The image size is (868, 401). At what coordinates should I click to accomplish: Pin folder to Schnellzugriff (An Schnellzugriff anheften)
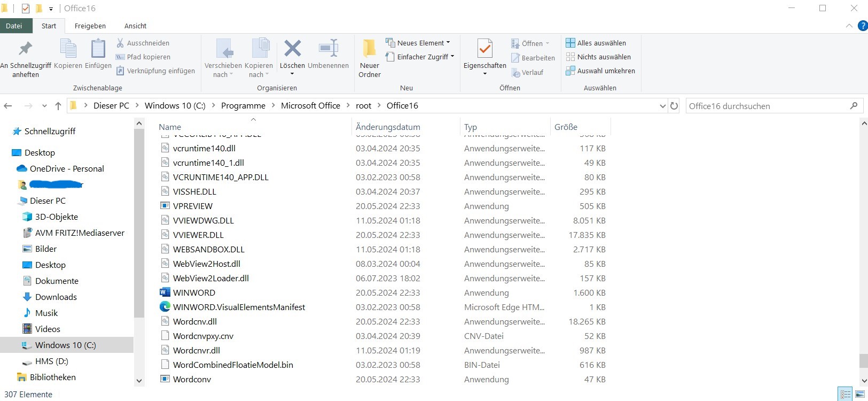tap(26, 59)
